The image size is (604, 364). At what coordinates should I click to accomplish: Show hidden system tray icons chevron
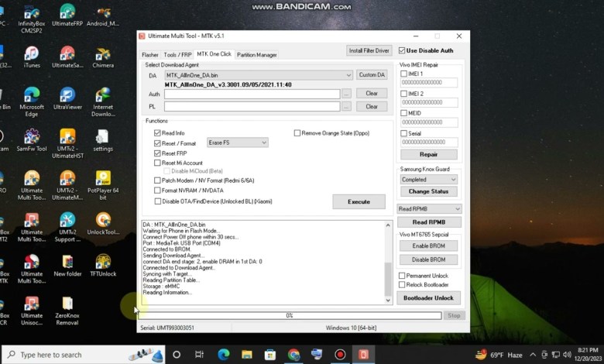(533, 355)
